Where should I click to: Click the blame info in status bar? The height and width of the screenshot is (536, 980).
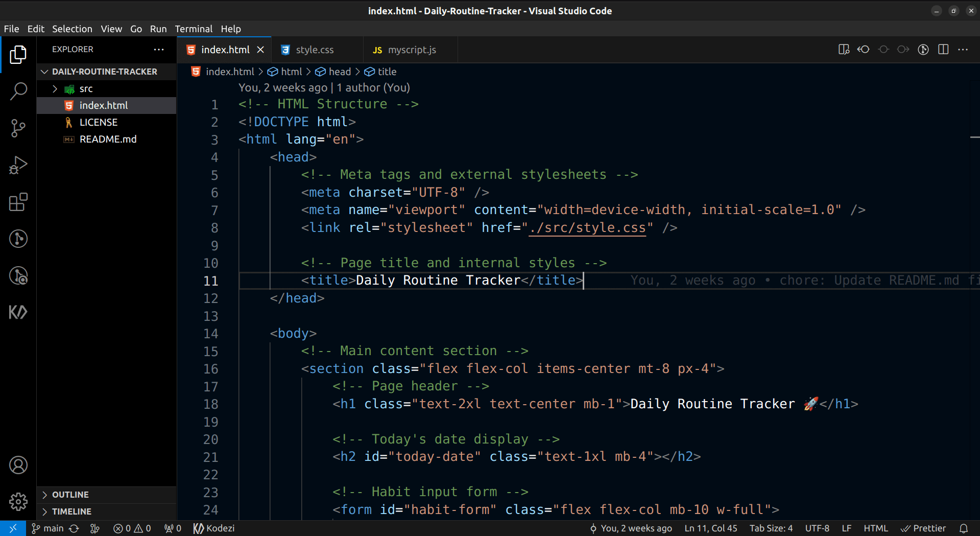click(x=631, y=528)
